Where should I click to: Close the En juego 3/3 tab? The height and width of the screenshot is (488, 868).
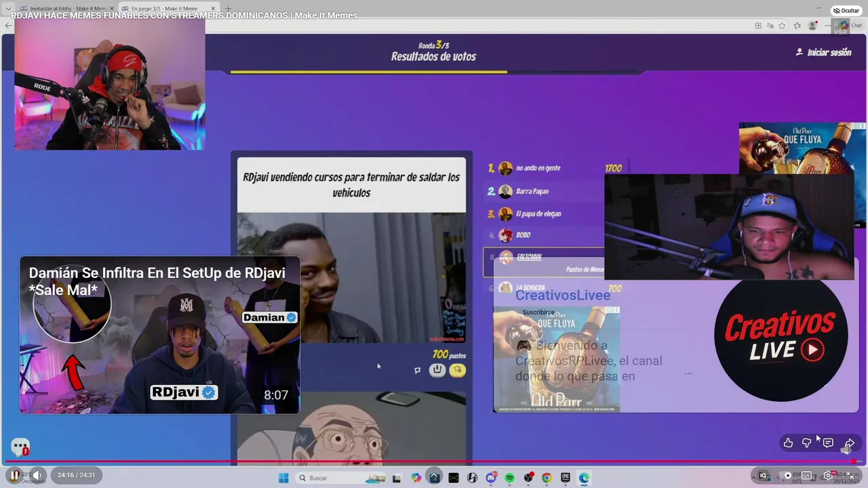213,9
